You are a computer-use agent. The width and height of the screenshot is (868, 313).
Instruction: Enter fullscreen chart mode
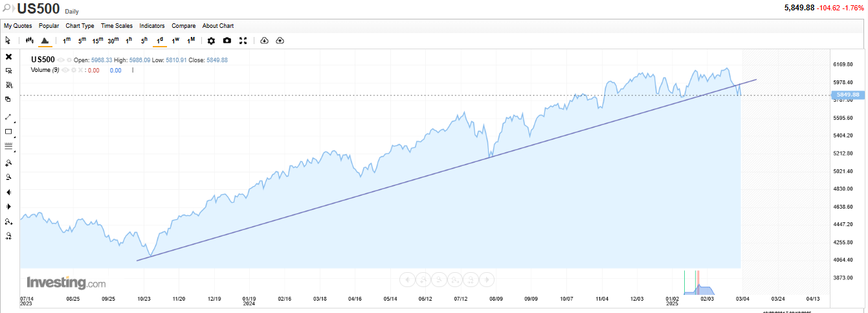(x=243, y=40)
